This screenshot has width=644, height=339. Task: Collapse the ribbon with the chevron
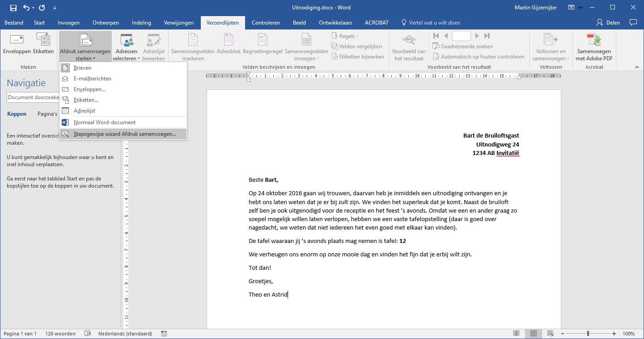[x=637, y=67]
